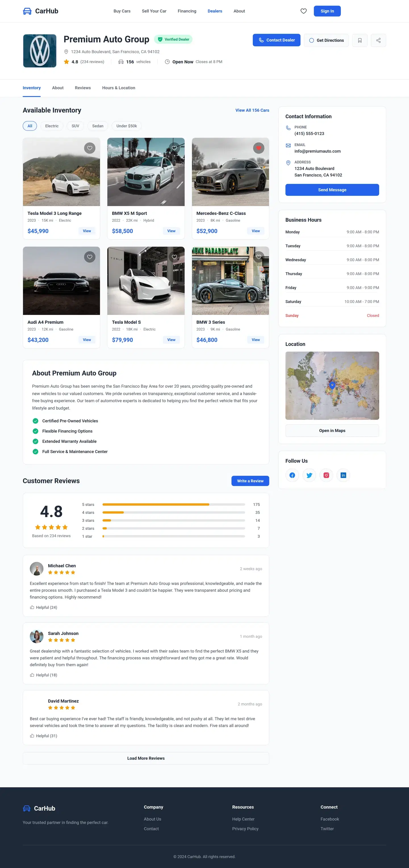Open the favorites heart icon in the header

click(x=303, y=11)
